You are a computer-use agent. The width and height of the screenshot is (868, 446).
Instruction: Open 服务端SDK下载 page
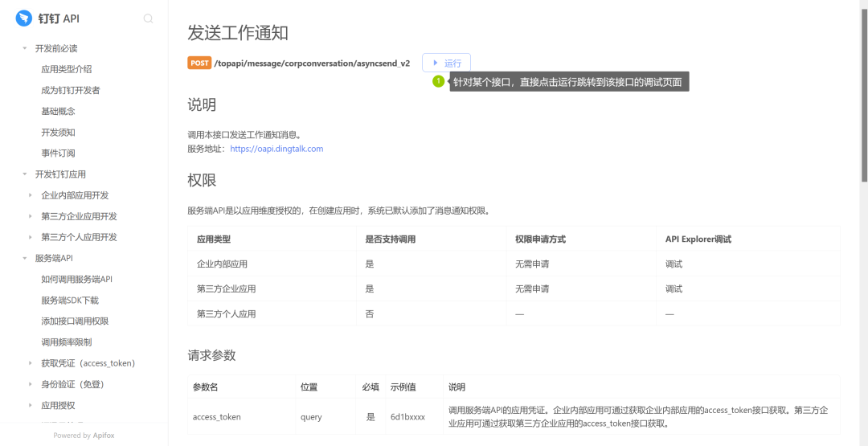pyautogui.click(x=70, y=301)
